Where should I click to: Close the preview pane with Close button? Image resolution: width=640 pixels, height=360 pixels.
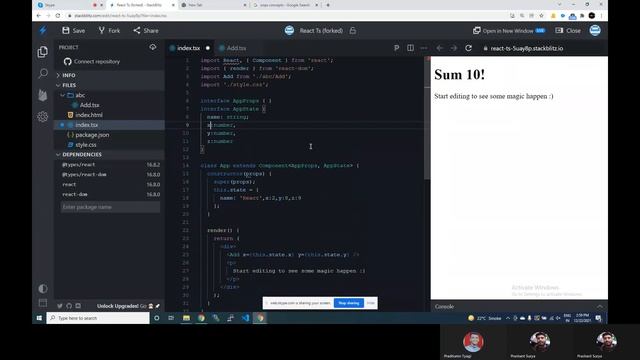pos(568,31)
